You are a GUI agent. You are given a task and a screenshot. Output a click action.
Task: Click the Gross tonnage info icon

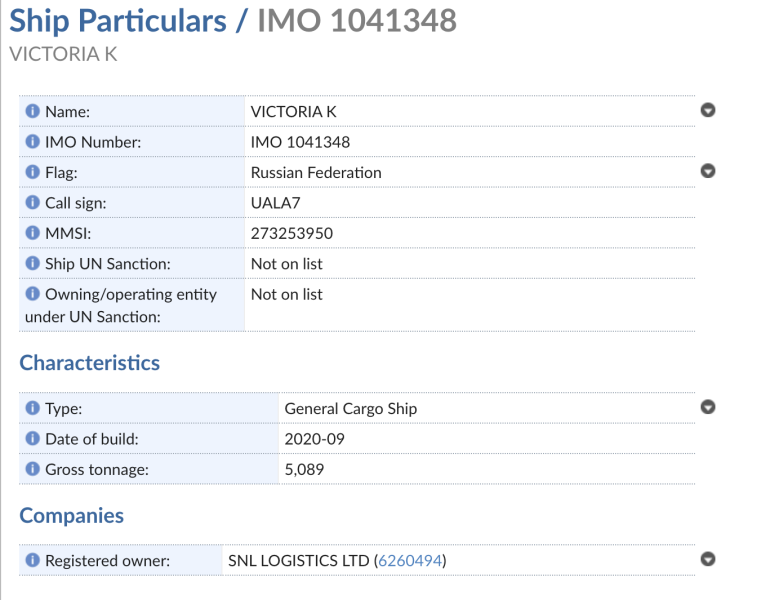point(33,469)
